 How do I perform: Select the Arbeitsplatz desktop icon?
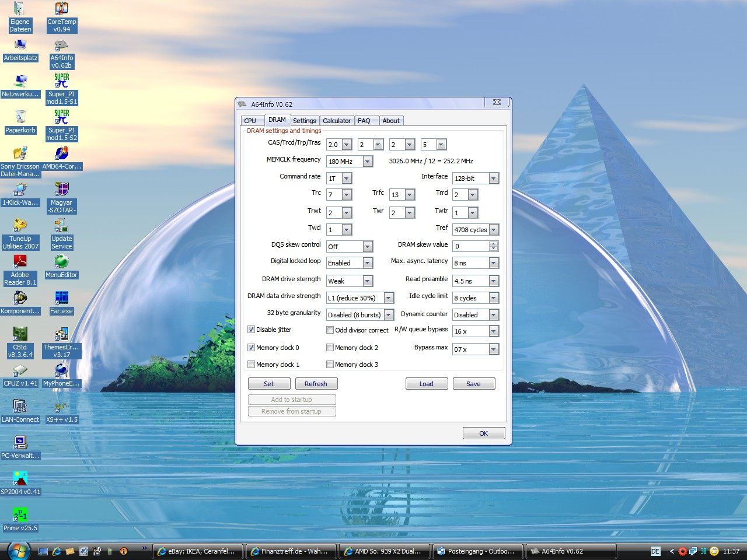click(20, 50)
